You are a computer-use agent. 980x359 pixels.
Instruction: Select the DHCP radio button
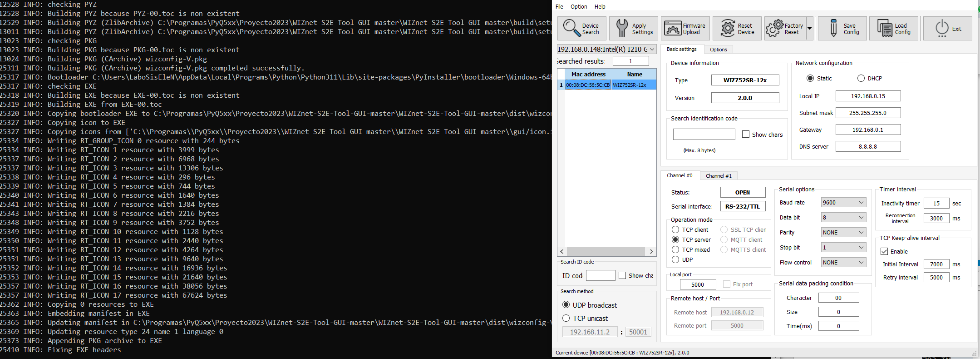[x=861, y=78]
